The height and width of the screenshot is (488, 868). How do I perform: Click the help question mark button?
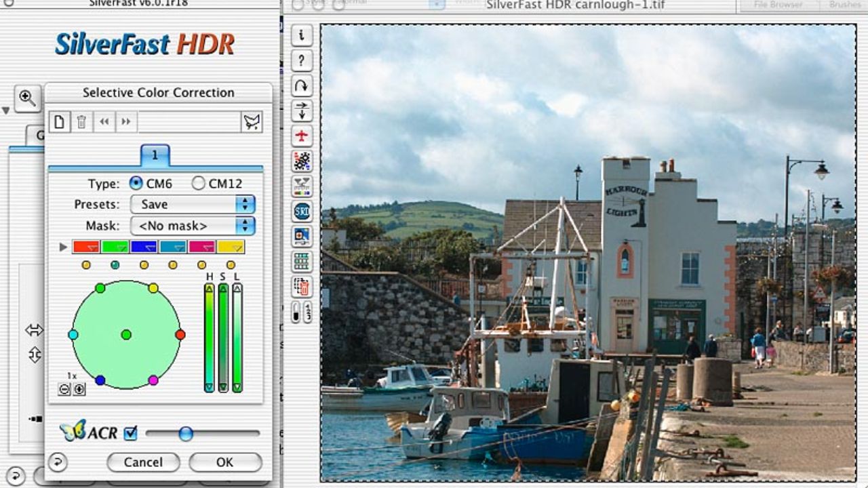(x=302, y=60)
